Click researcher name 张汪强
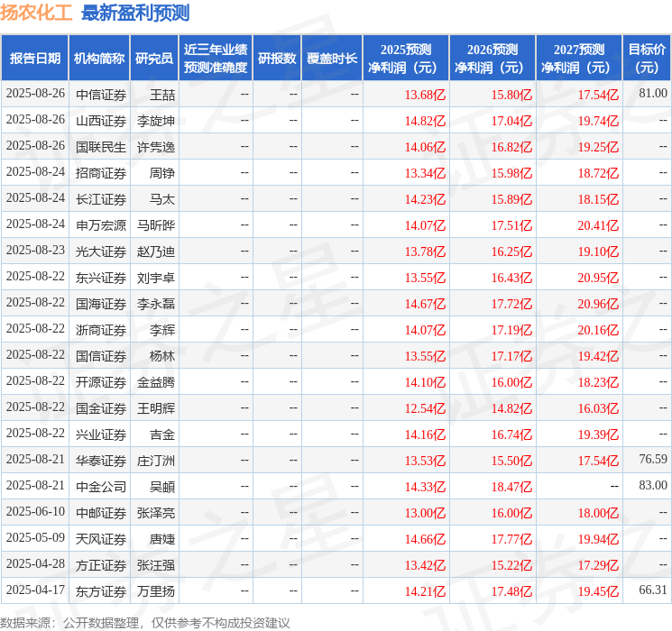The image size is (672, 631). click(x=155, y=565)
